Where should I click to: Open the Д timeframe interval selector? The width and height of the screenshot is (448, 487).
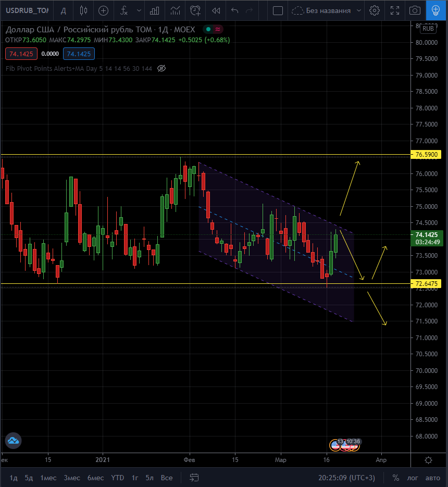click(64, 10)
